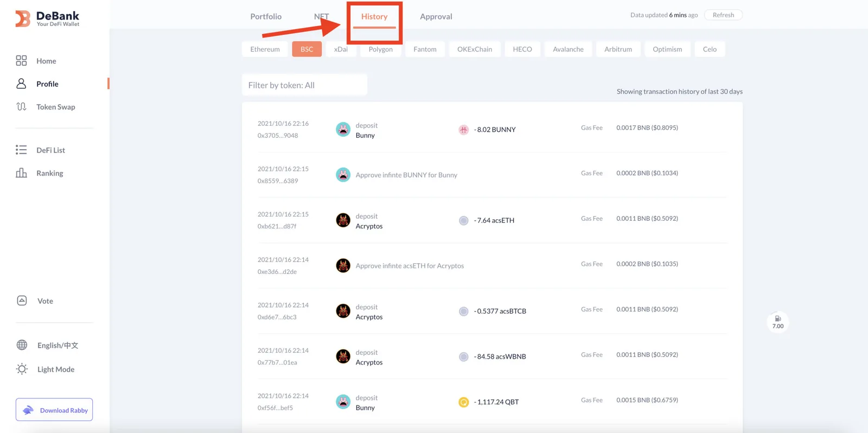Open transaction hash 0x8559...6389

point(278,181)
